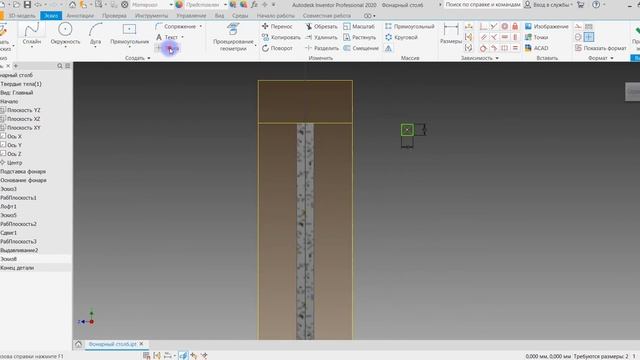Open the Текст dropdown arrow
This screenshot has height=360, width=640.
[182, 37]
